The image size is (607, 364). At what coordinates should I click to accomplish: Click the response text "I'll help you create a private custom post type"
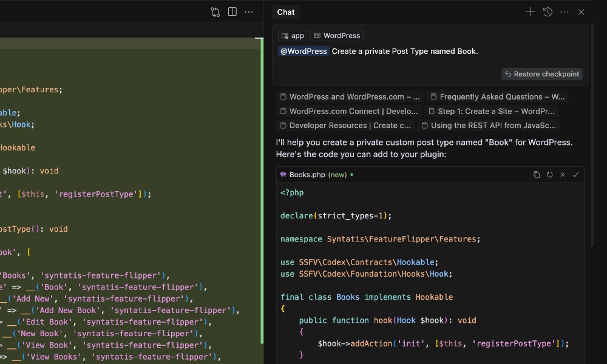pos(424,143)
